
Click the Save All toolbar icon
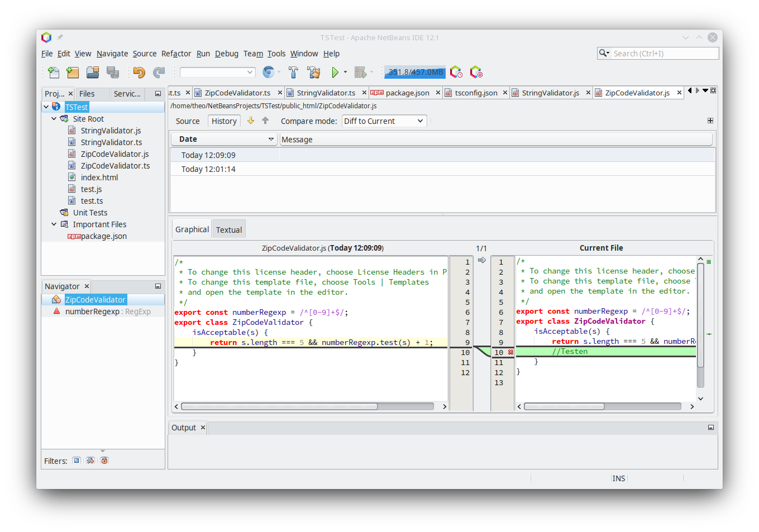(x=113, y=72)
